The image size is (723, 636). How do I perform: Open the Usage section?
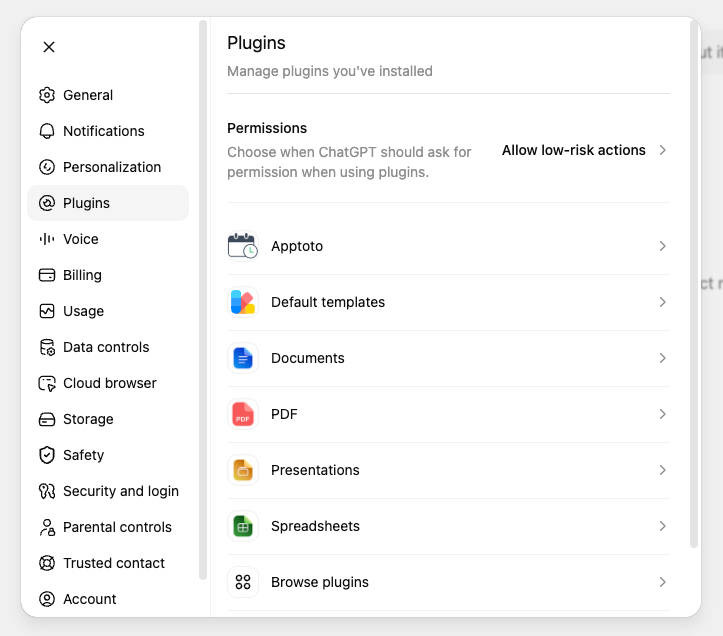tap(108, 311)
